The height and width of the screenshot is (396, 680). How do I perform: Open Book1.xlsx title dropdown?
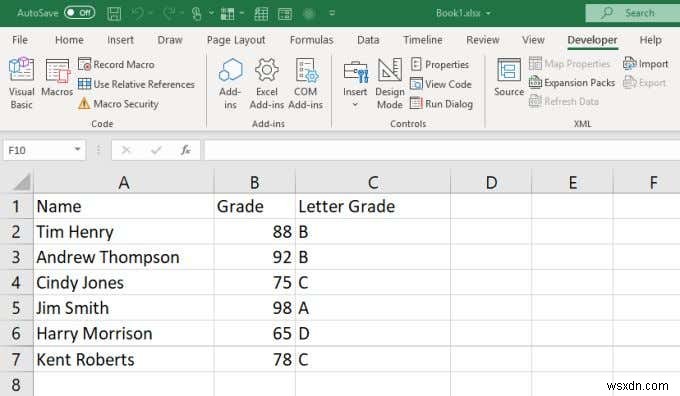488,13
